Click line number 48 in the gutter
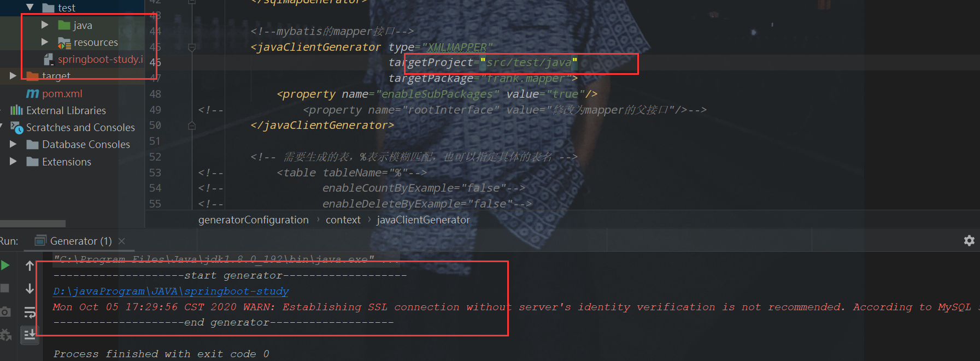Viewport: 980px width, 361px height. (x=155, y=93)
